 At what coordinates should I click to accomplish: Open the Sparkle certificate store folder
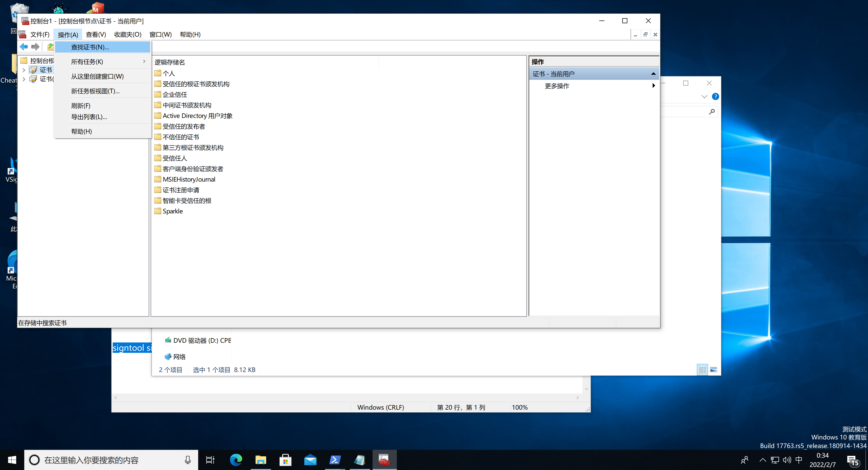[x=172, y=211]
